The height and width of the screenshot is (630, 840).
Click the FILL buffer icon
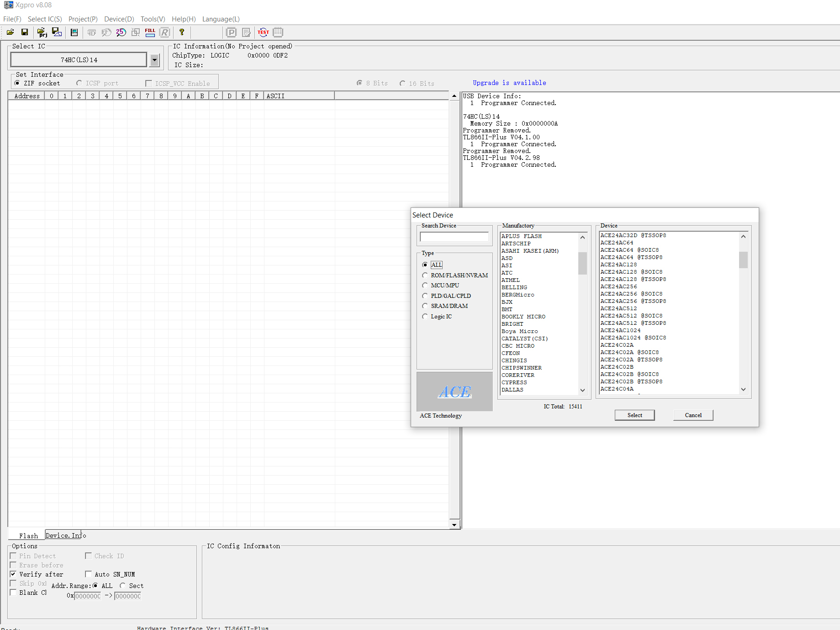click(150, 32)
